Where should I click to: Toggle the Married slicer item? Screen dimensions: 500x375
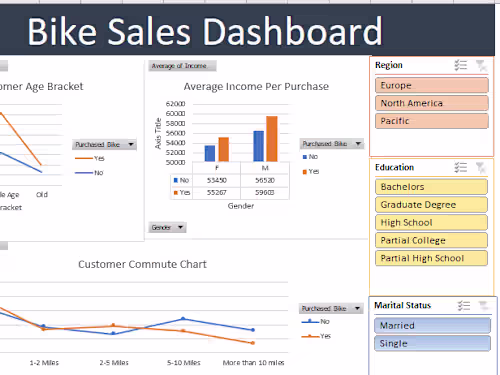pos(432,325)
